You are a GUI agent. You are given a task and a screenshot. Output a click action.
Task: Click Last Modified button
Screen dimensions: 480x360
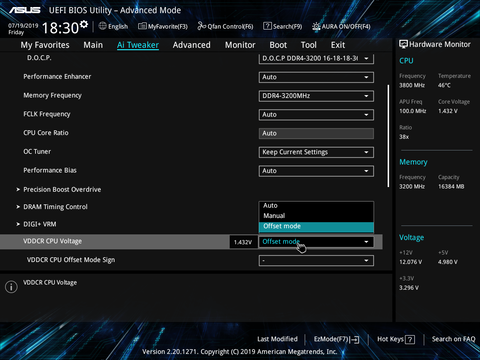pyautogui.click(x=277, y=339)
